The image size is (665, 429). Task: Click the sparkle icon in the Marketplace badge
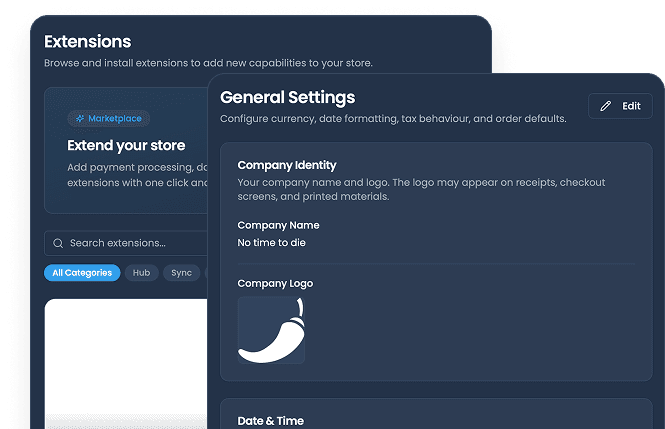[x=80, y=119]
